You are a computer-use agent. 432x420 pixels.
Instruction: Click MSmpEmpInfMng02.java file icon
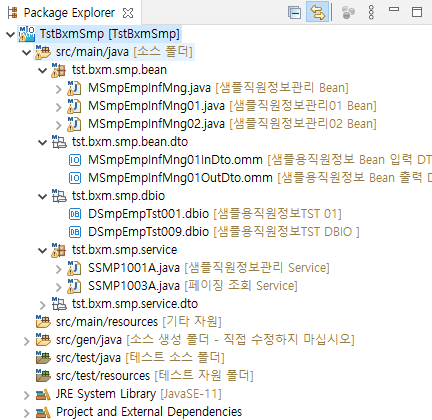[x=74, y=124]
